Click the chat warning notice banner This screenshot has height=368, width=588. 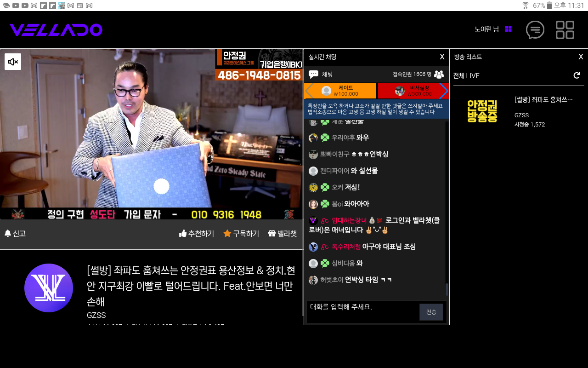pyautogui.click(x=376, y=109)
